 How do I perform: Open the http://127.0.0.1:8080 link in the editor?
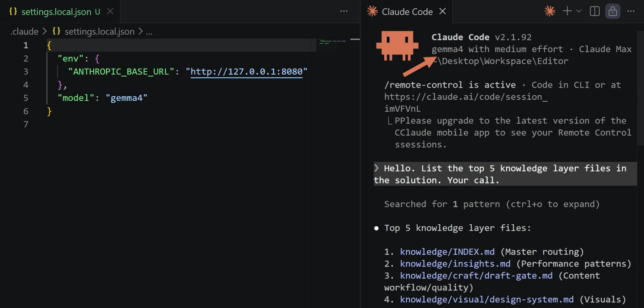click(247, 72)
